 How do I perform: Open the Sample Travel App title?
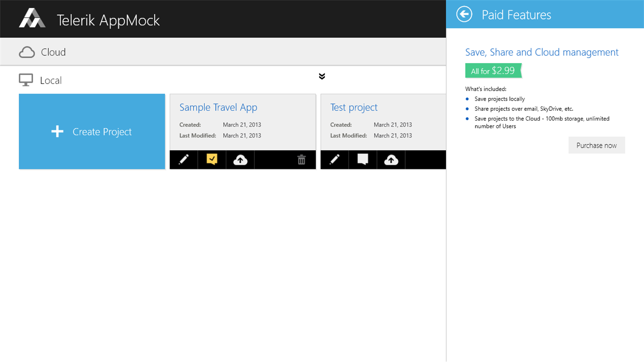[218, 107]
